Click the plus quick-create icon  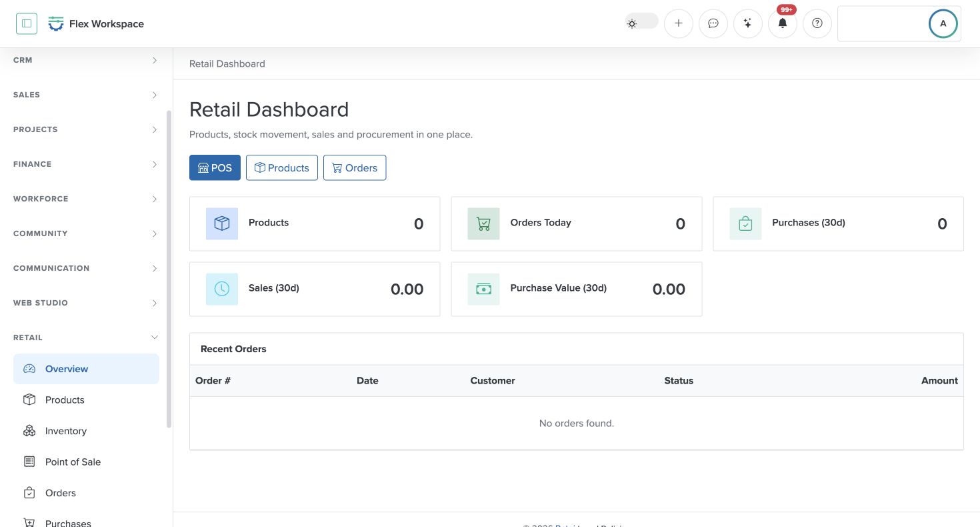[679, 23]
